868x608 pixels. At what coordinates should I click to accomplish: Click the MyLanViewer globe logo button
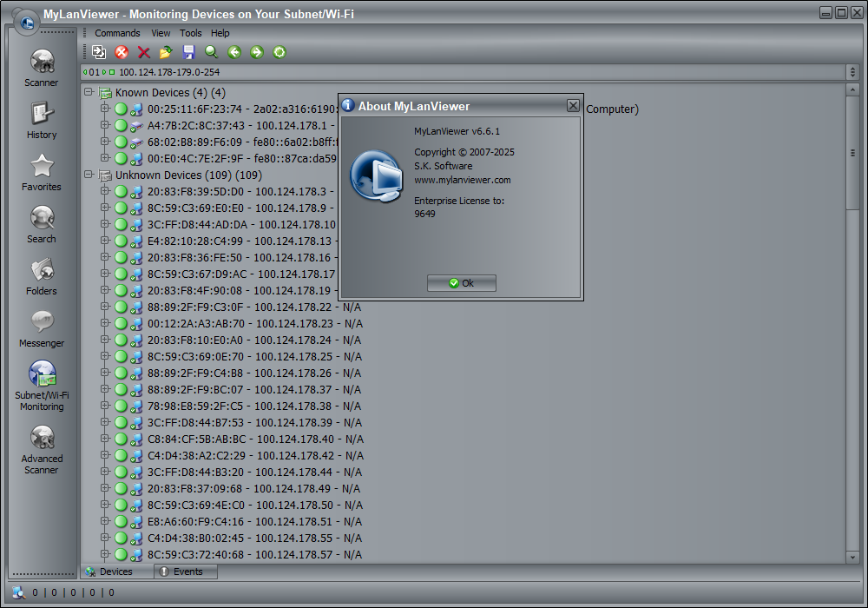click(x=26, y=23)
